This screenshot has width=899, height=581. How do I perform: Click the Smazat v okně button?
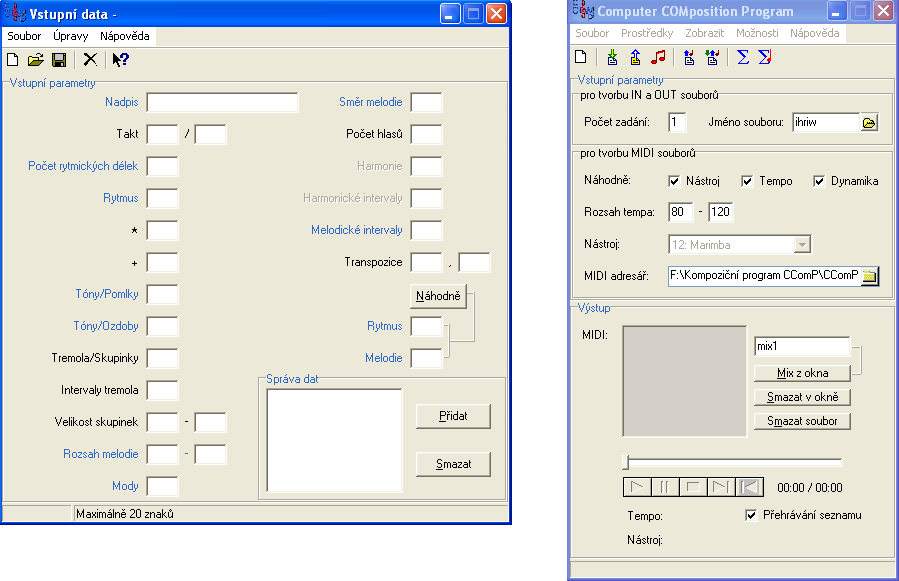802,397
